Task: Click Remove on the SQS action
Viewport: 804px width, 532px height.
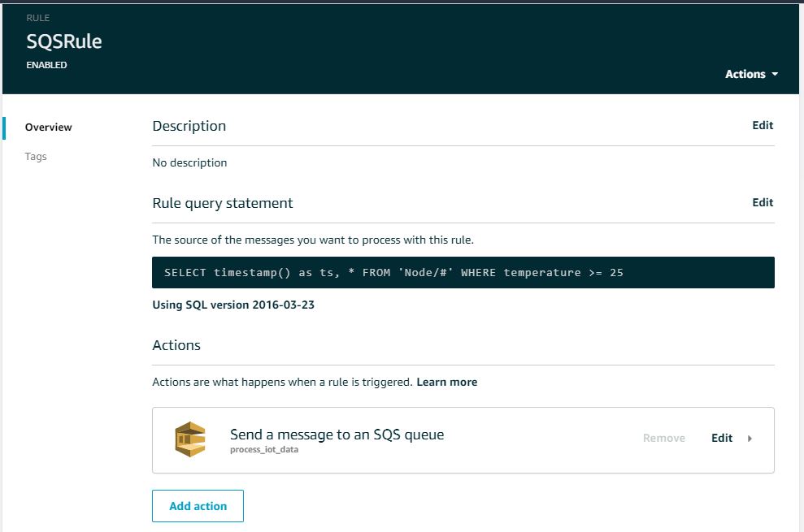Action: tap(663, 438)
